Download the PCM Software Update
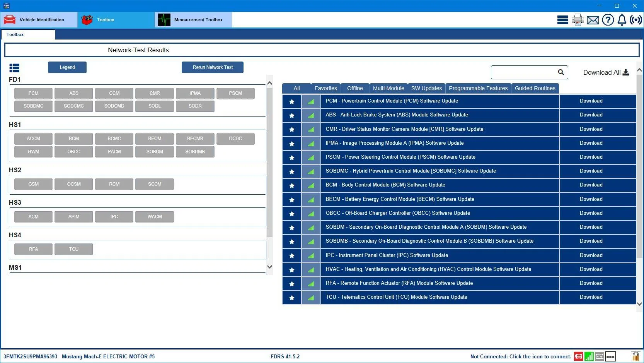Image resolution: width=644 pixels, height=363 pixels. (591, 101)
